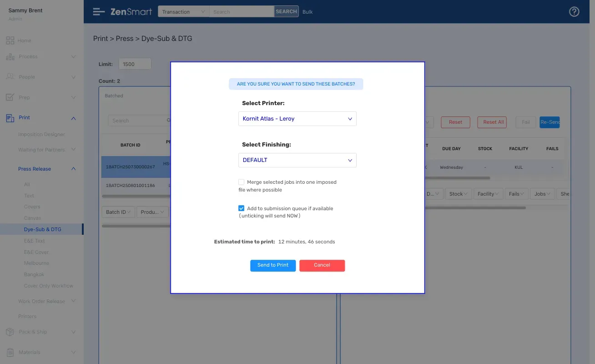Click the Prep checkbox icon

[x=10, y=97]
